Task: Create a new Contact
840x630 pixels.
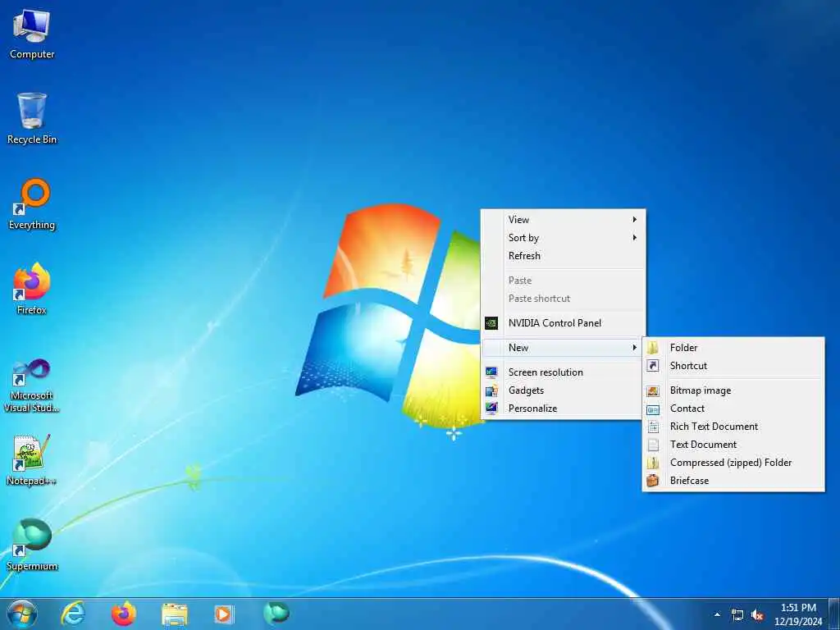Action: click(x=733, y=409)
